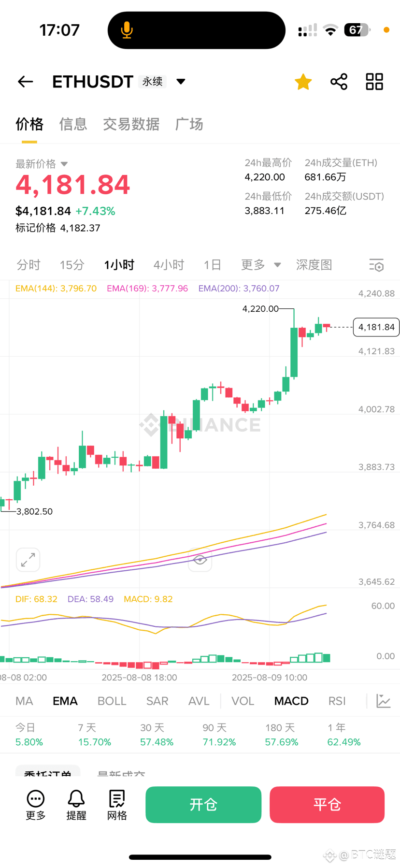Tap the DIF: 68.32 label
The image size is (400, 868).
point(36,599)
